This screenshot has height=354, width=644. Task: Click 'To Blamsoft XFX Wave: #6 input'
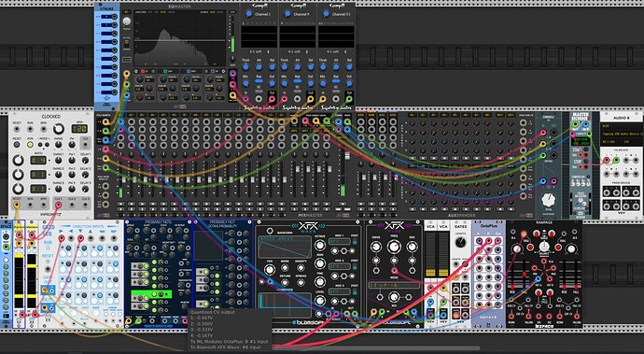tap(226, 347)
